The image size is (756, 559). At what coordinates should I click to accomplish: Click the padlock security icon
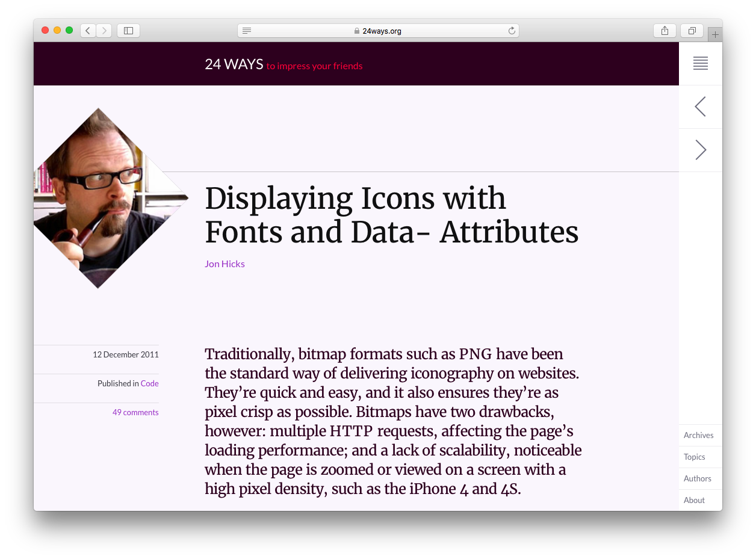pyautogui.click(x=358, y=31)
